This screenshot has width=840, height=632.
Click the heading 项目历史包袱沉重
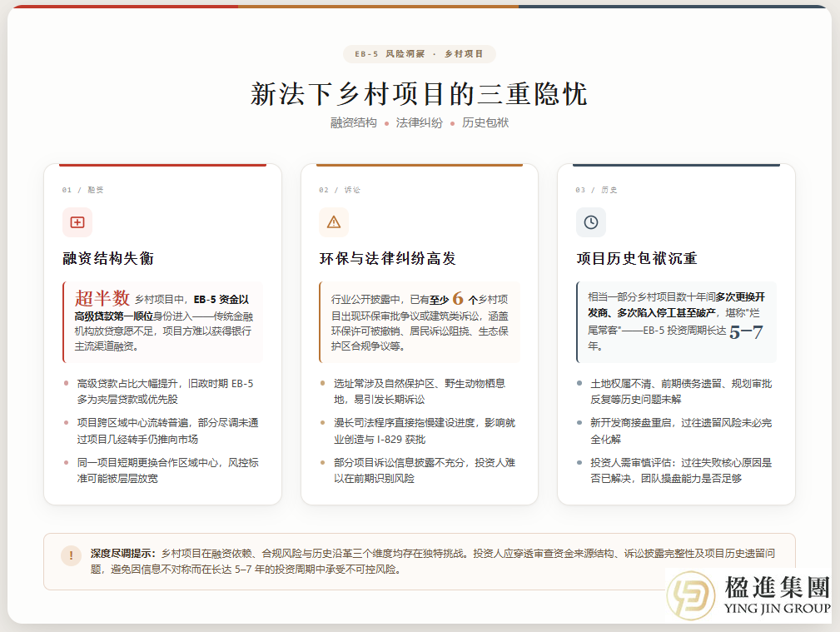637,258
